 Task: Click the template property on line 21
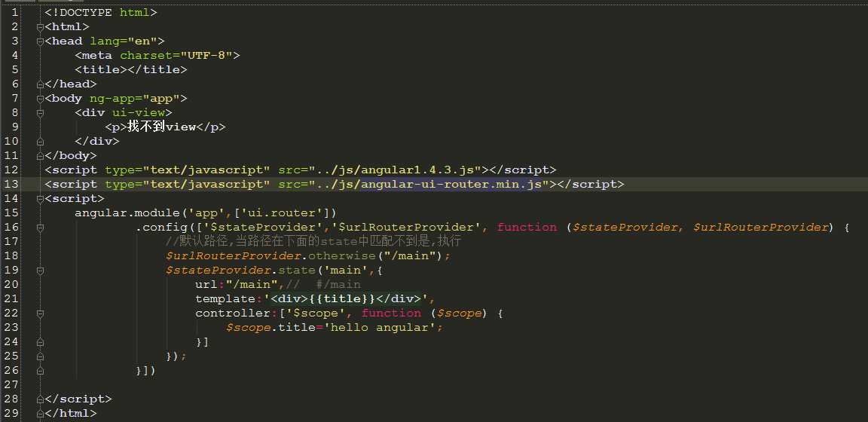click(225, 299)
